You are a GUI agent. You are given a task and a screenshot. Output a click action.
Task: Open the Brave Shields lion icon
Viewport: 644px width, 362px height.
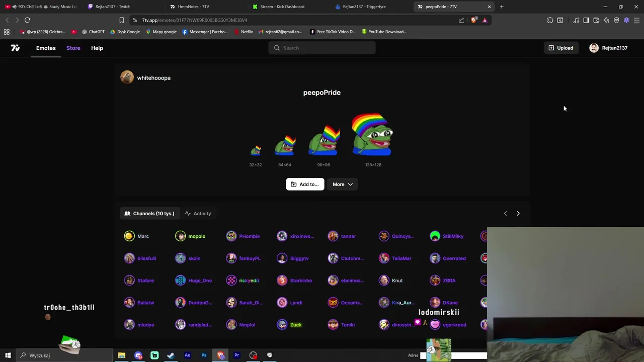474,20
